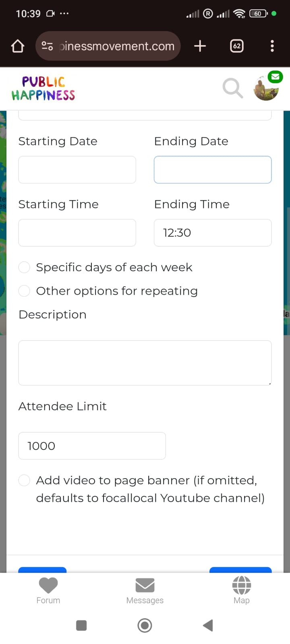Image resolution: width=290 pixels, height=644 pixels.
Task: Open the browser three-dot menu
Action: pos(272,46)
